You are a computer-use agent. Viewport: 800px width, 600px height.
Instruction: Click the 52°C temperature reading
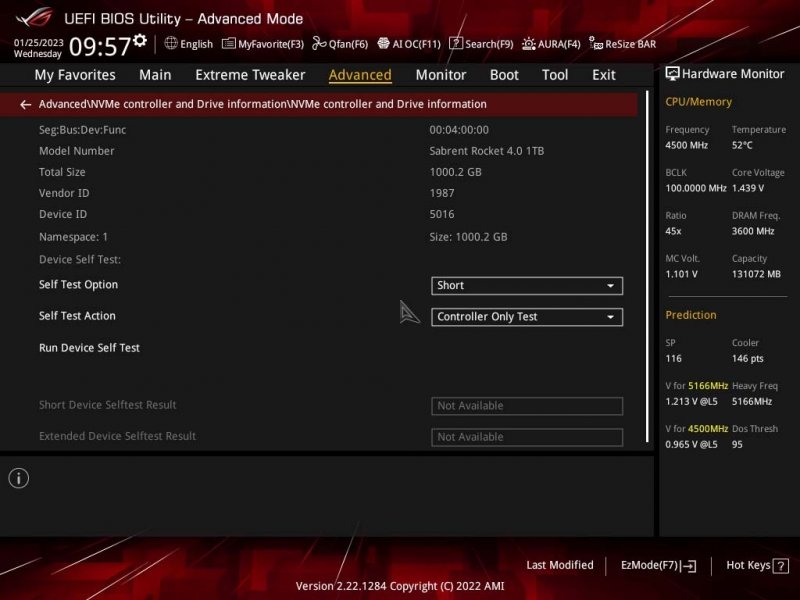pos(742,145)
